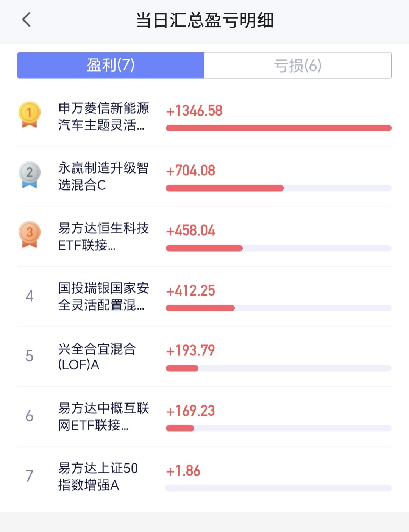Switch to the 亏损(6) tab

click(298, 65)
